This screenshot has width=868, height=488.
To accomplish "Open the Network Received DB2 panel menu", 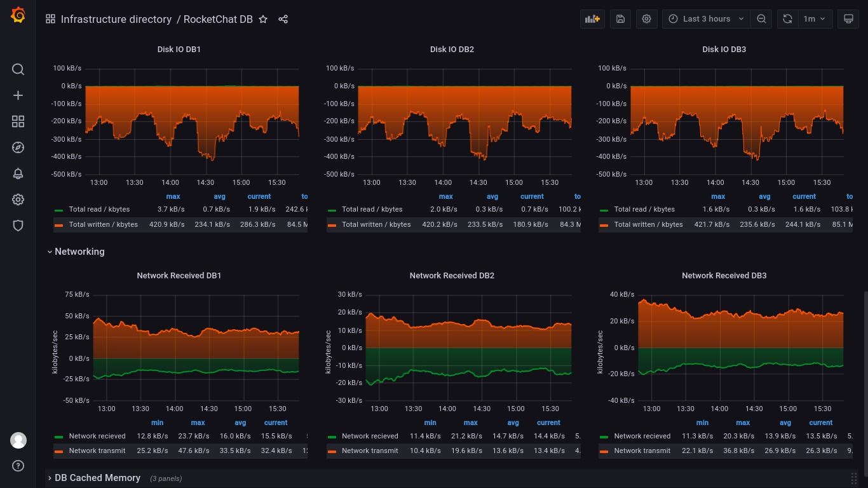I will pos(452,275).
